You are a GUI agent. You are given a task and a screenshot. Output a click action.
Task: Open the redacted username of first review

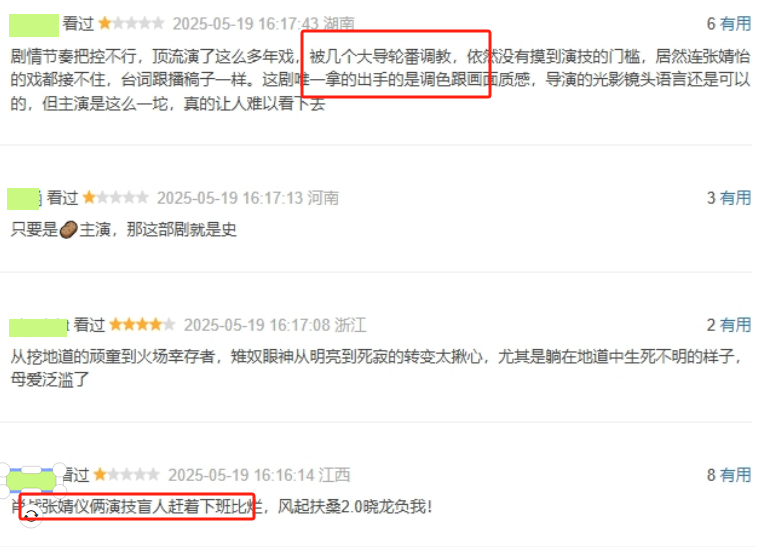coord(34,25)
